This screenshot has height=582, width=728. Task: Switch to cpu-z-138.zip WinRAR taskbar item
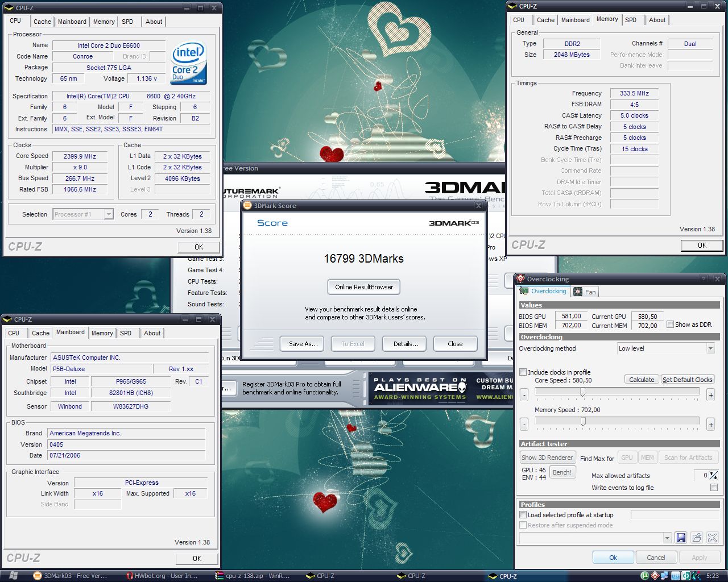click(253, 576)
